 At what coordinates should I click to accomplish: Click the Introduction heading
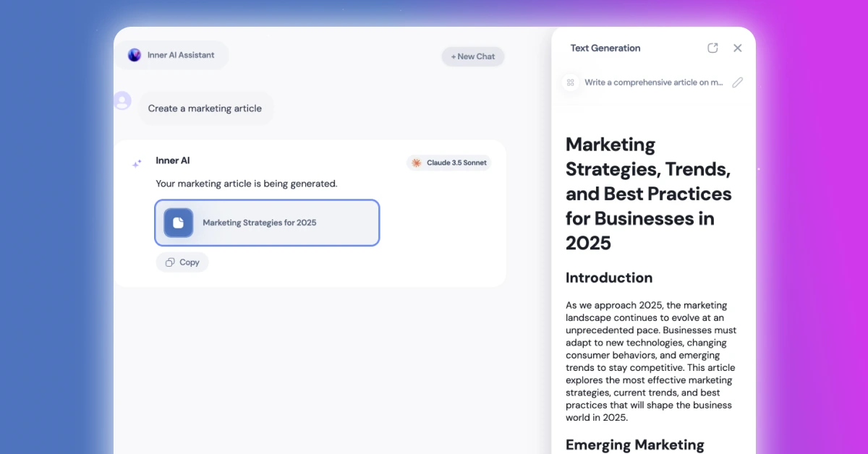[x=609, y=278]
